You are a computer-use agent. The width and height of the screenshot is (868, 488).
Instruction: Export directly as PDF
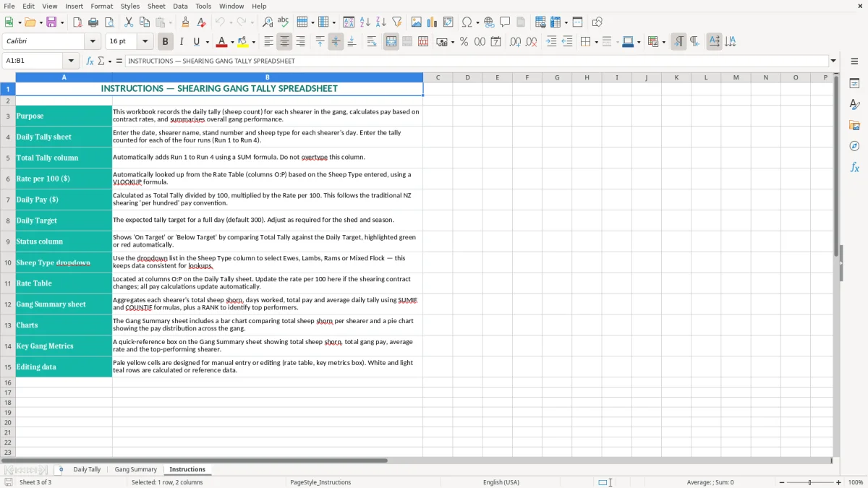tap(77, 22)
